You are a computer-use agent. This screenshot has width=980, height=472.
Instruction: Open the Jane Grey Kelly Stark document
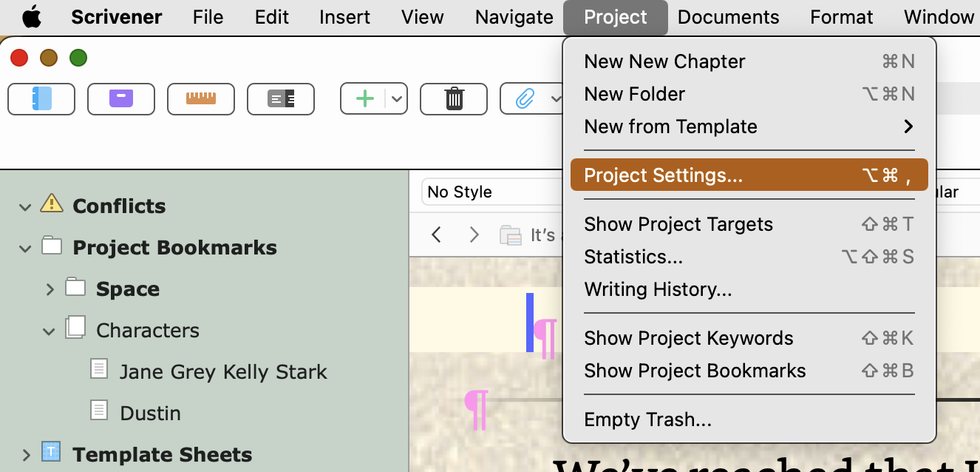(223, 371)
